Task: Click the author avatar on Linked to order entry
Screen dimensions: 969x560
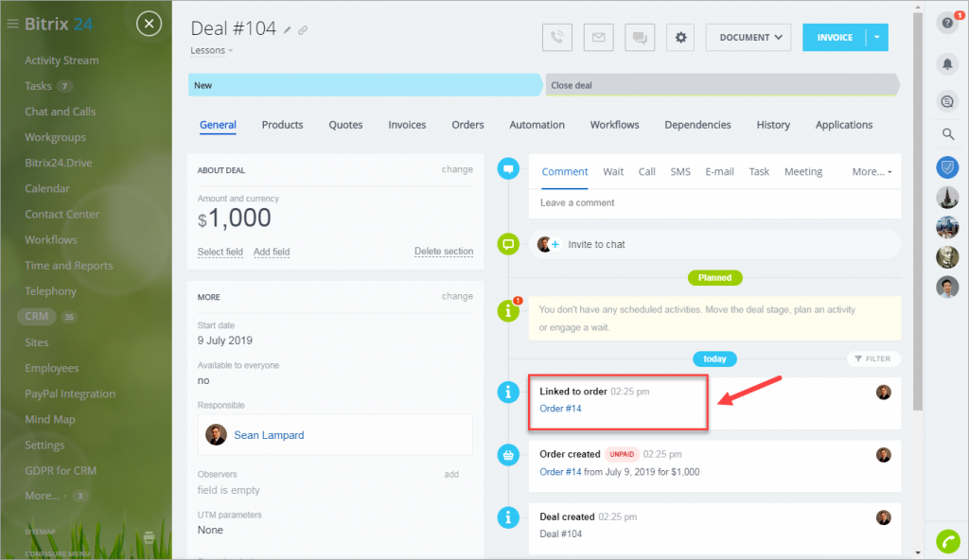Action: (x=884, y=392)
